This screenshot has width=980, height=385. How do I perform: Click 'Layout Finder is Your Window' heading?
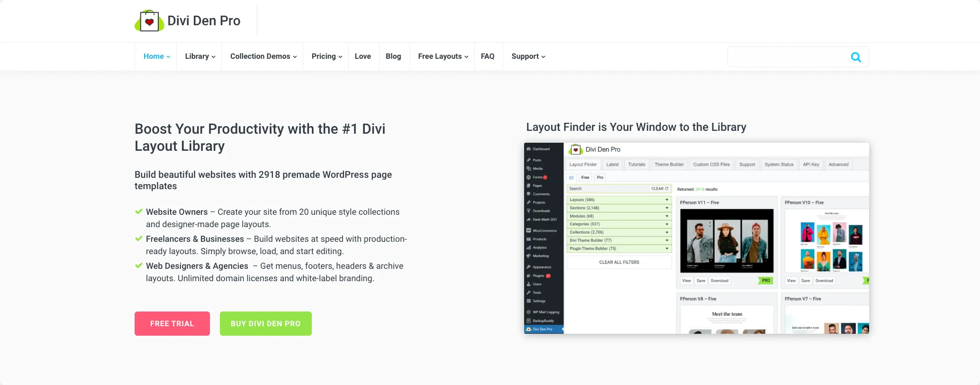coord(636,127)
